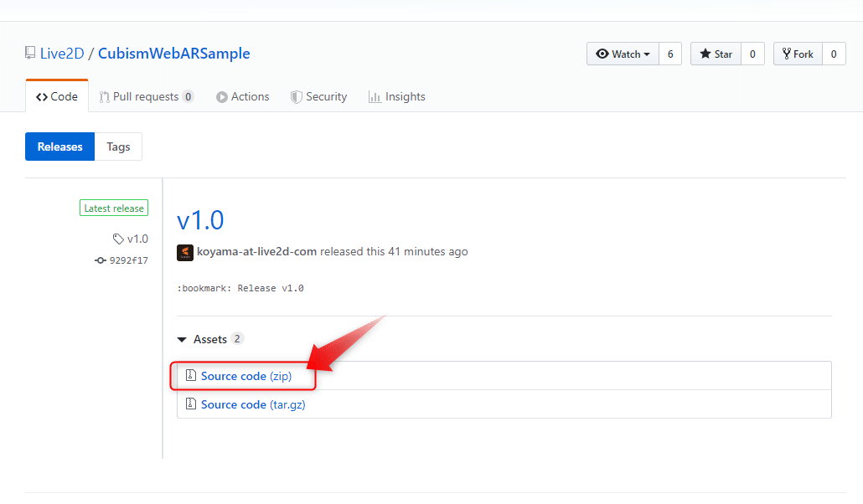
Task: Open the Live2D organization link
Action: click(x=62, y=54)
